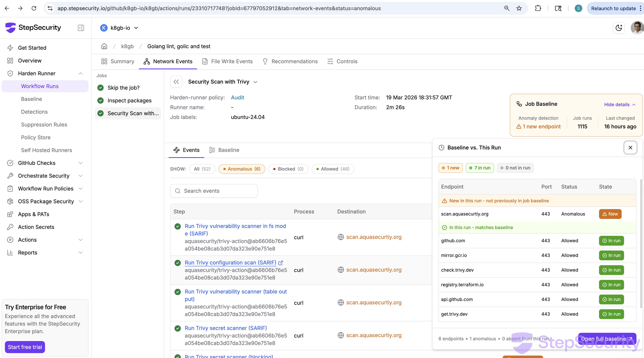This screenshot has height=358, width=644.
Task: Open browser extensions puzzle icon
Action: pyautogui.click(x=538, y=8)
